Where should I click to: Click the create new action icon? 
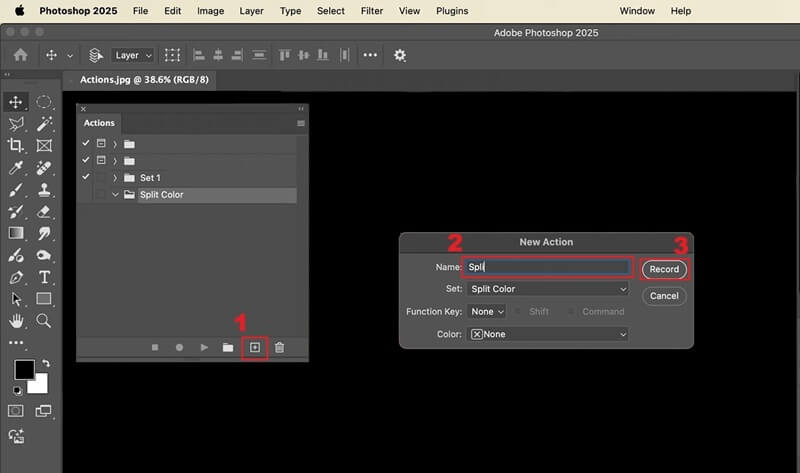coord(255,347)
